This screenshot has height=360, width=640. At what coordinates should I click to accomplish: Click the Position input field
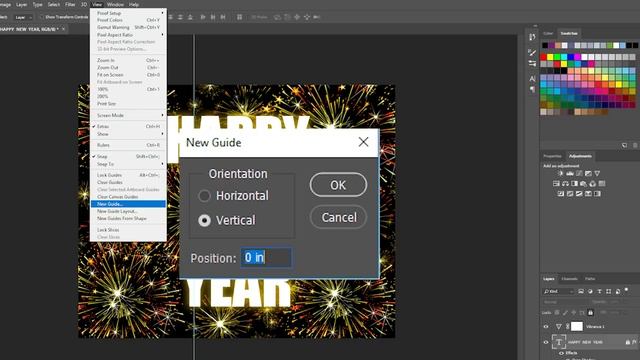click(x=266, y=258)
